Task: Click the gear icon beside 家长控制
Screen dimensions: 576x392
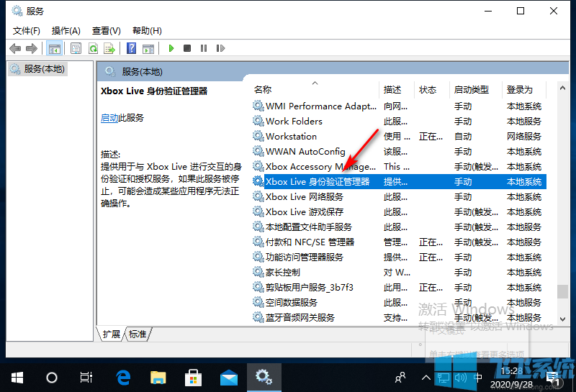Action: 258,272
